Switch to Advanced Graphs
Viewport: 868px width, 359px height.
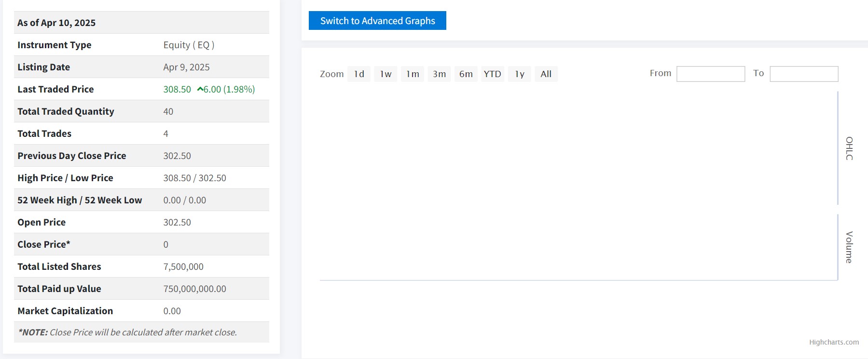377,21
